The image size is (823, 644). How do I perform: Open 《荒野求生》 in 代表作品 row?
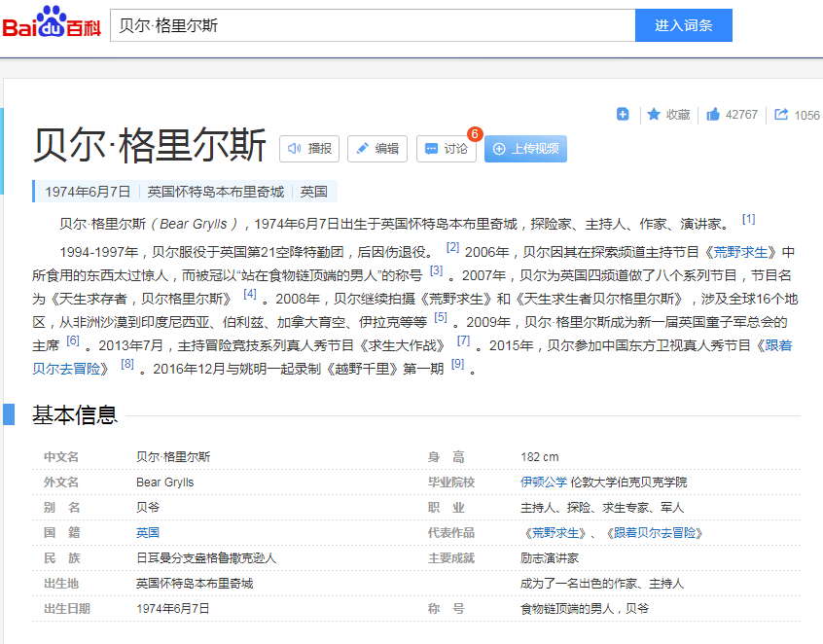(555, 533)
